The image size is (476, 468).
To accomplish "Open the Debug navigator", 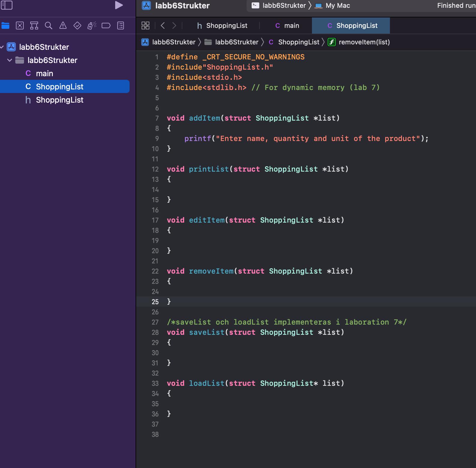I will pyautogui.click(x=92, y=26).
